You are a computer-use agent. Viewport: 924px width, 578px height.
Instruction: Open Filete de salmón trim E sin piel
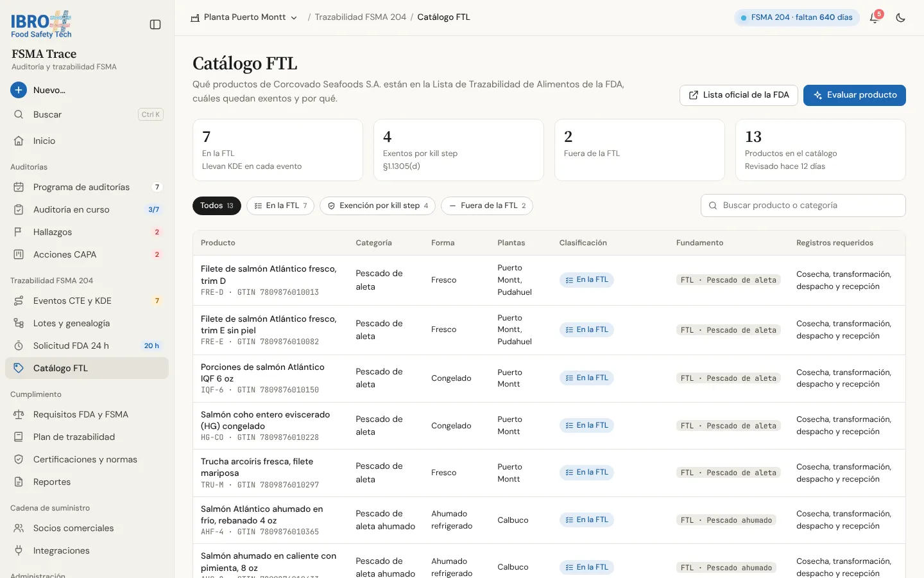[549, 330]
